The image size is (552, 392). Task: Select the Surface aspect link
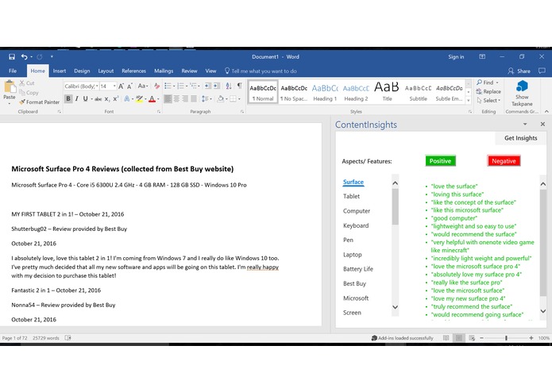[353, 182]
